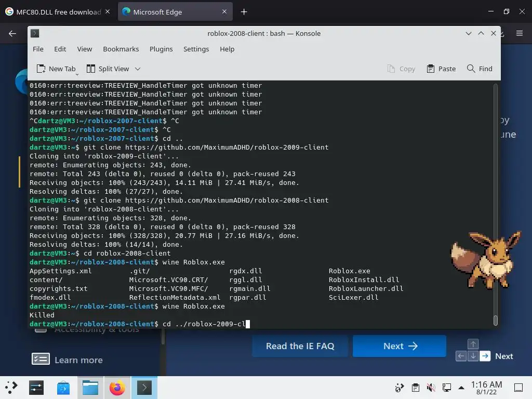The height and width of the screenshot is (399, 532).
Task: Click the Konsole title bar down-chevron button
Action: tap(469, 33)
